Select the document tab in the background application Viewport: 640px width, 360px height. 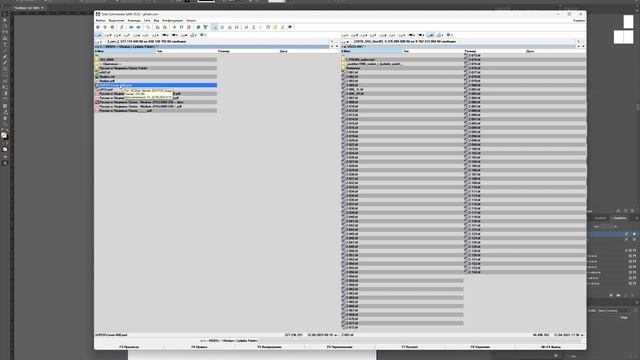[x=29, y=8]
